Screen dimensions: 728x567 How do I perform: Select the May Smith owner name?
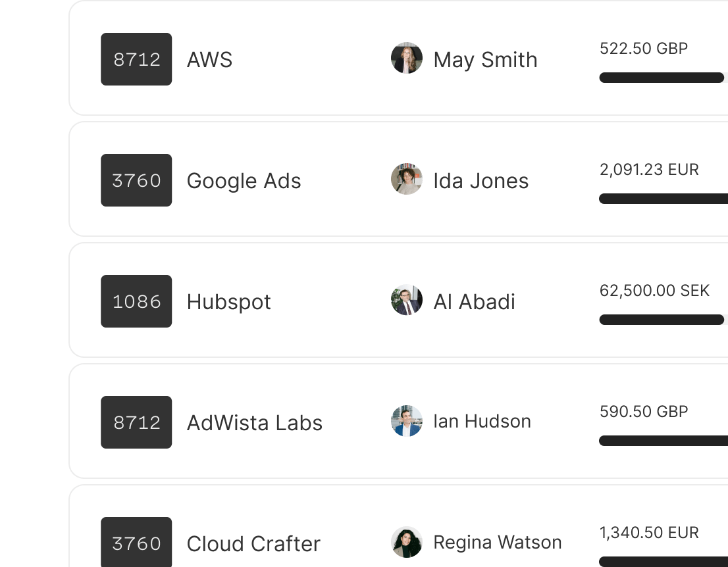click(x=485, y=60)
